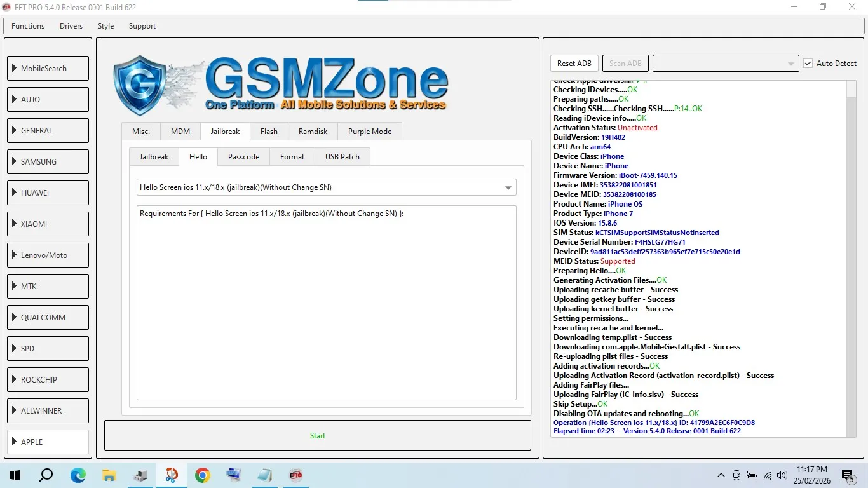Open the Hello Screen operation dropdown
The width and height of the screenshot is (868, 488).
click(326, 187)
